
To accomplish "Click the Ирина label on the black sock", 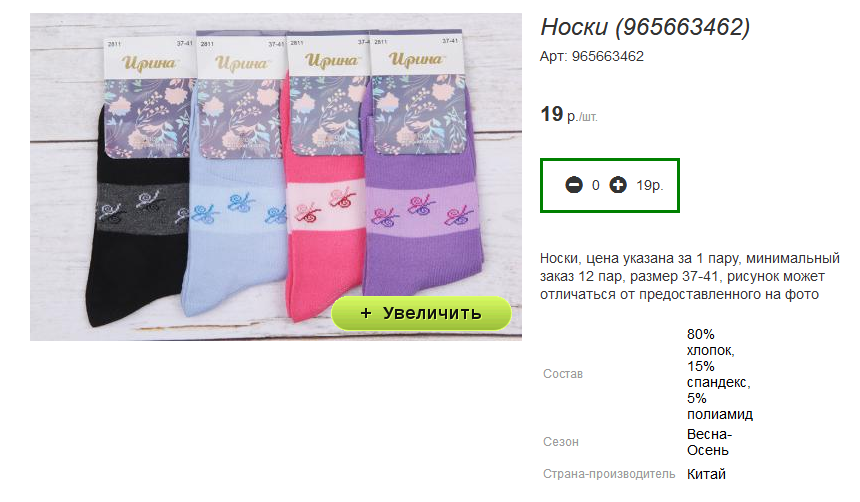I will coord(149,63).
